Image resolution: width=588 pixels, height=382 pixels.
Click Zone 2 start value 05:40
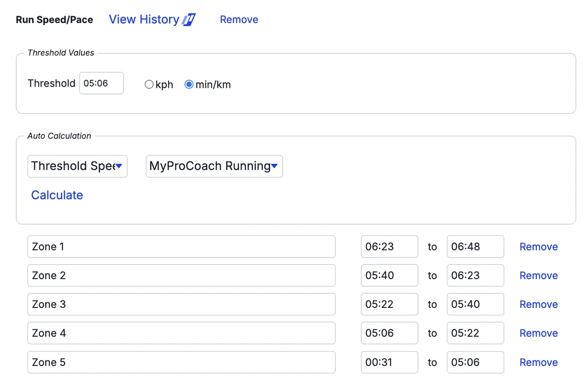(x=390, y=276)
